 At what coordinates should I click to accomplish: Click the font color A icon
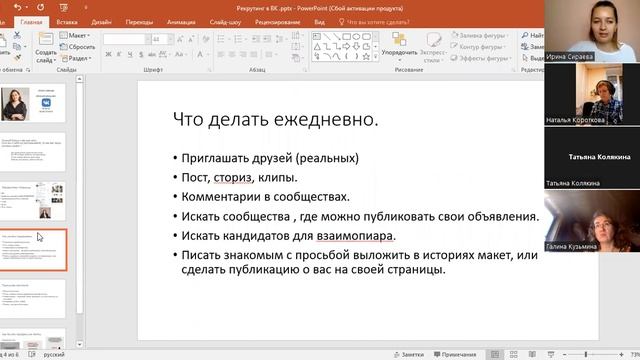tap(200, 54)
